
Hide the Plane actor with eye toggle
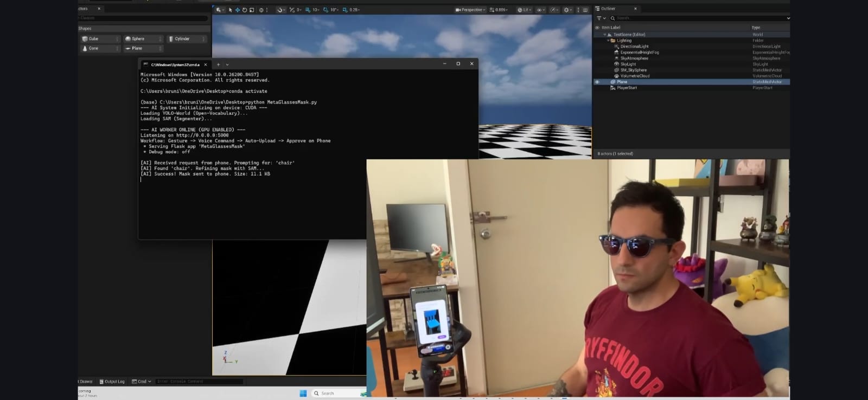coord(597,82)
